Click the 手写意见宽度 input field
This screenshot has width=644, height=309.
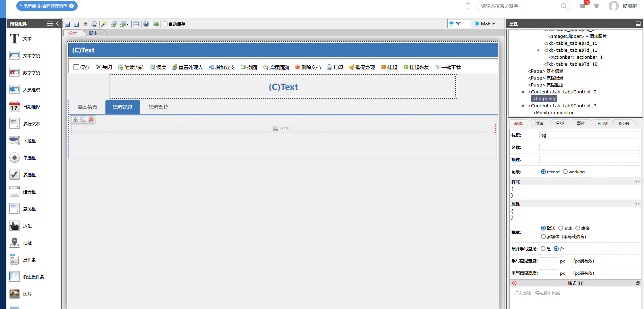point(549,261)
